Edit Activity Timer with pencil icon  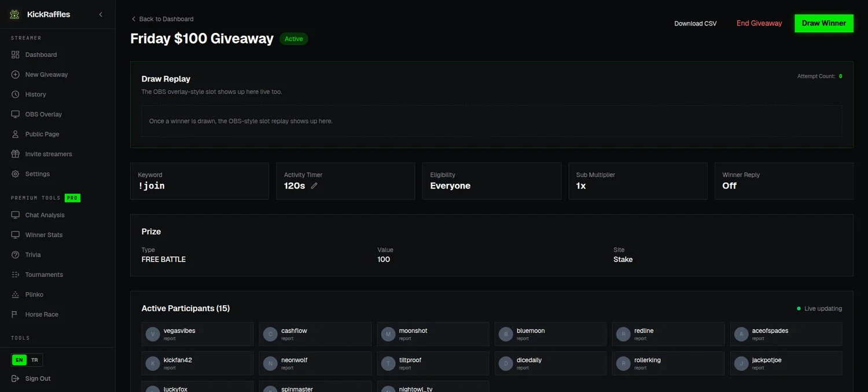[314, 186]
